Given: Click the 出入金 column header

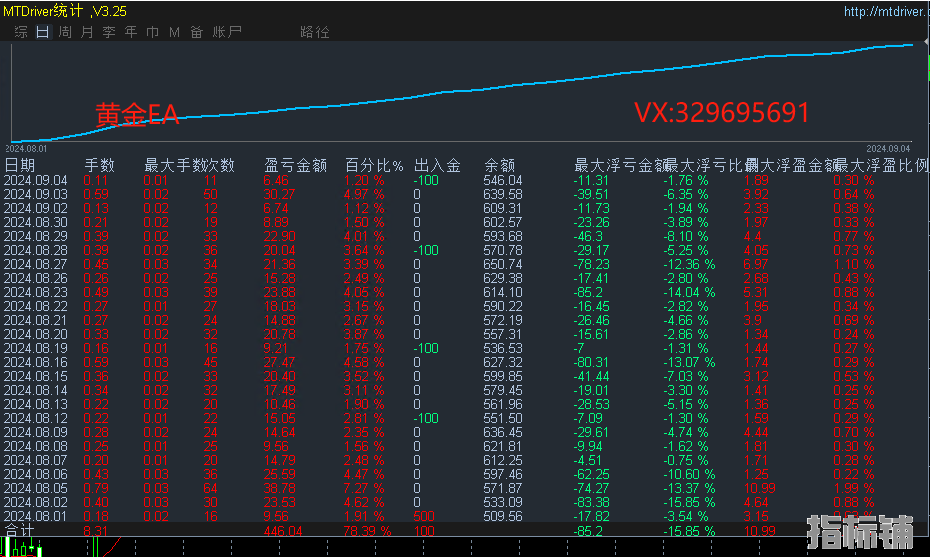Looking at the screenshot, I should [437, 165].
